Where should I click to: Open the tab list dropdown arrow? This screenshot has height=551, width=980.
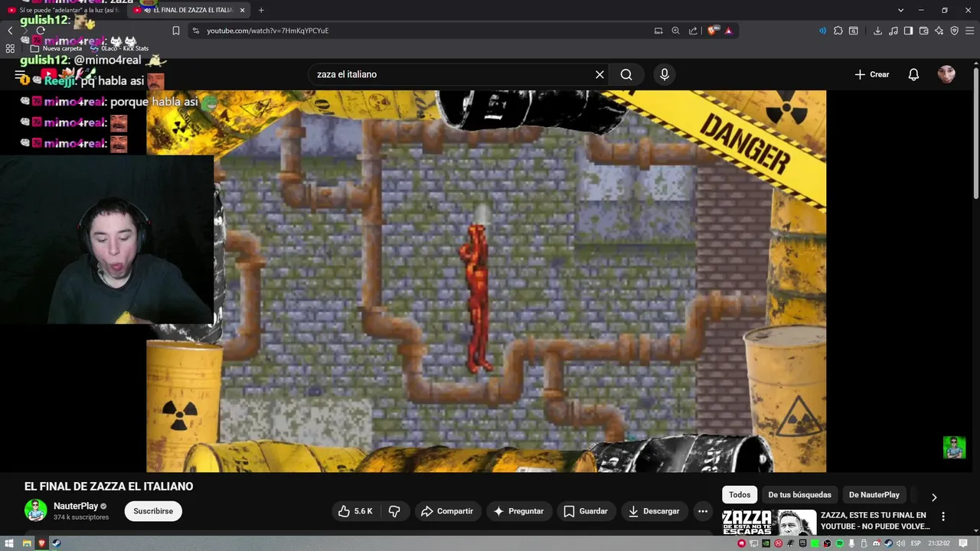pyautogui.click(x=900, y=10)
